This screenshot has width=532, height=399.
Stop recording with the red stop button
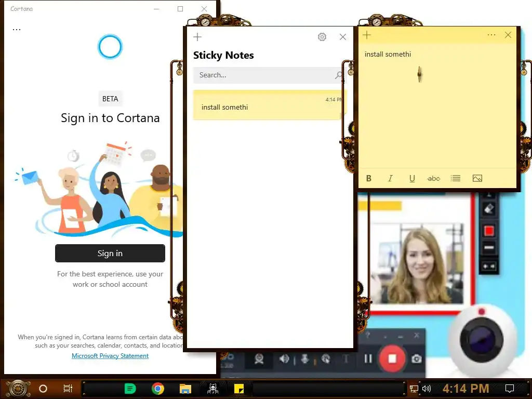tap(392, 358)
